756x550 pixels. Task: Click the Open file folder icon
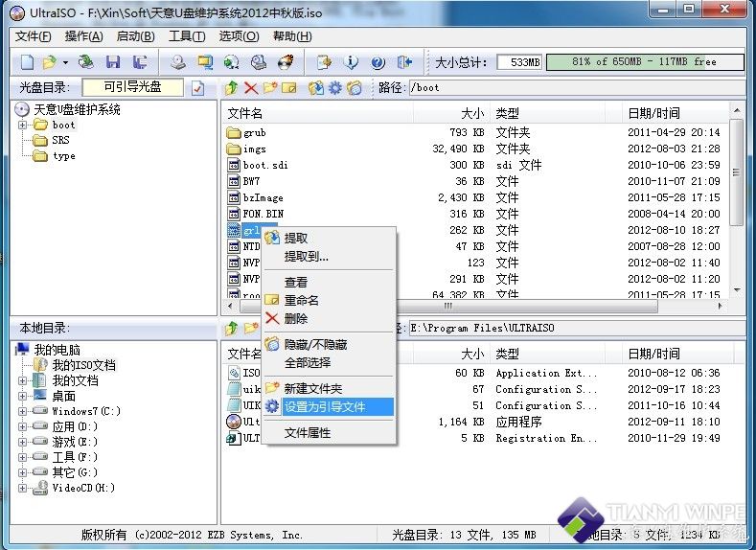coord(49,61)
